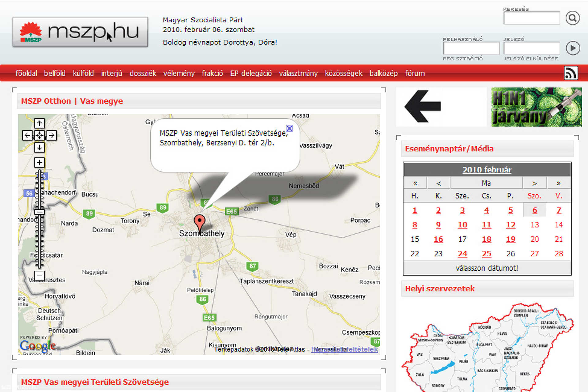Click the red Szombathely map marker
Image resolution: width=588 pixels, height=392 pixels.
click(199, 224)
